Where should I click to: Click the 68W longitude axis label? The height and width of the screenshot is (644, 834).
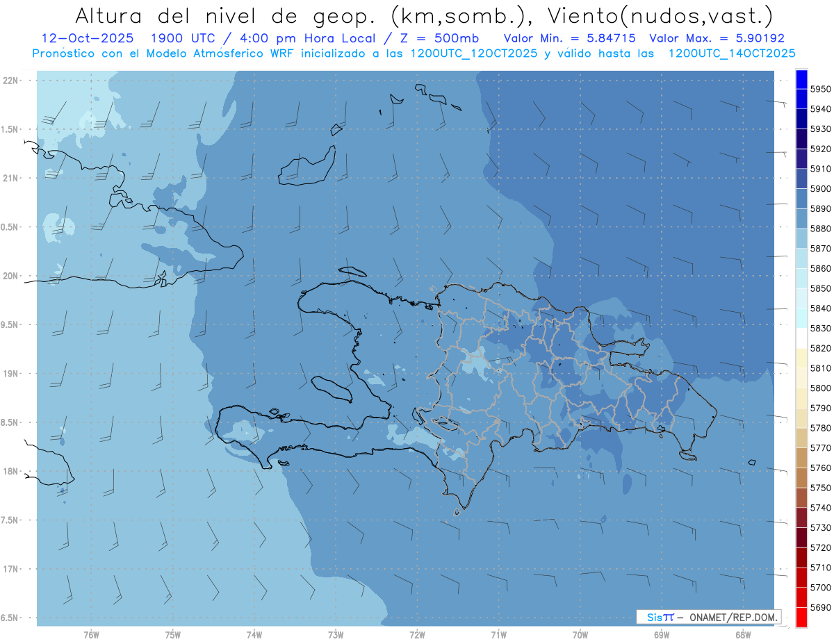click(x=743, y=634)
